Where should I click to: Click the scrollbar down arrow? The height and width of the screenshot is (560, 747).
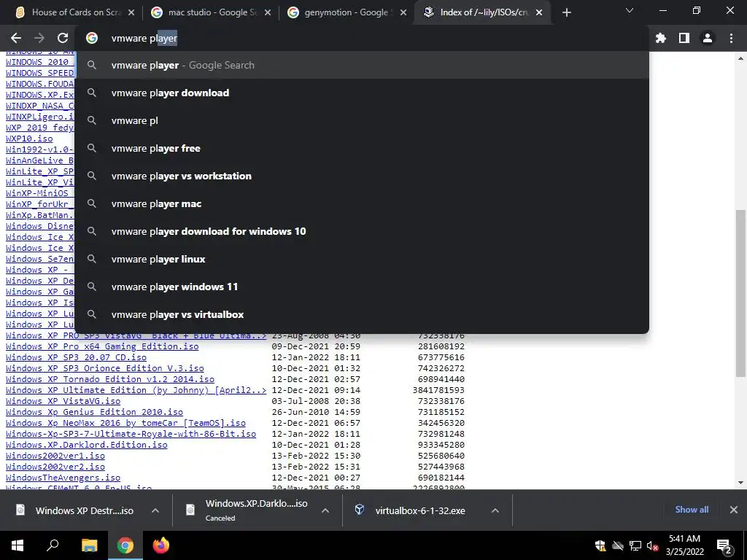[740, 483]
